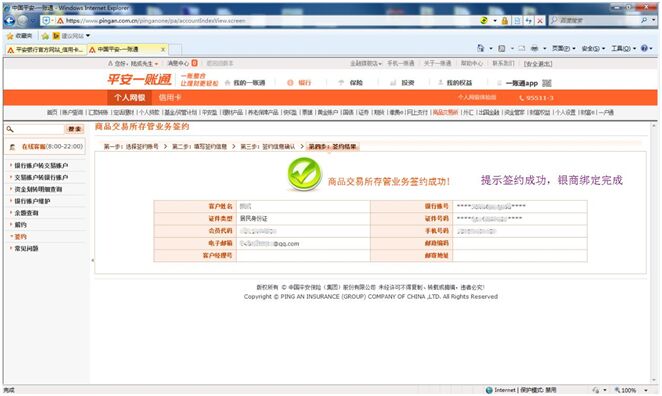The image size is (662, 396).
Task: Click the add-to-favorites-bar star icon
Action: click(x=45, y=36)
